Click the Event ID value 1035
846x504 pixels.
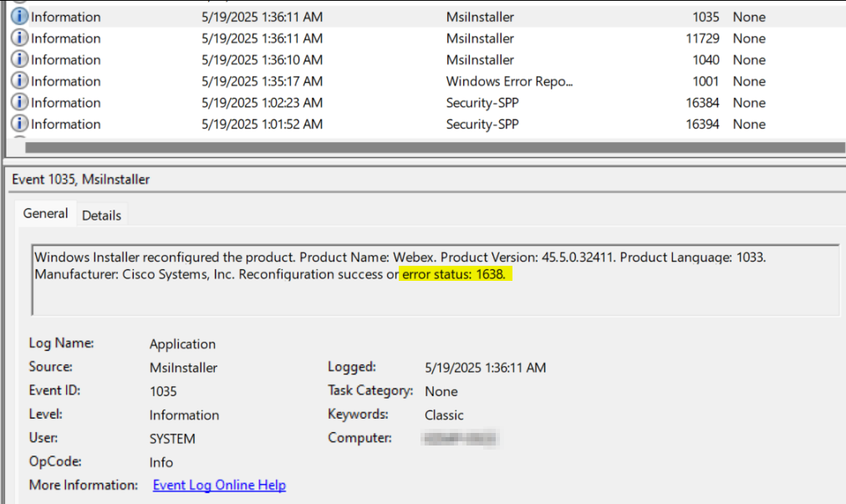pyautogui.click(x=164, y=390)
